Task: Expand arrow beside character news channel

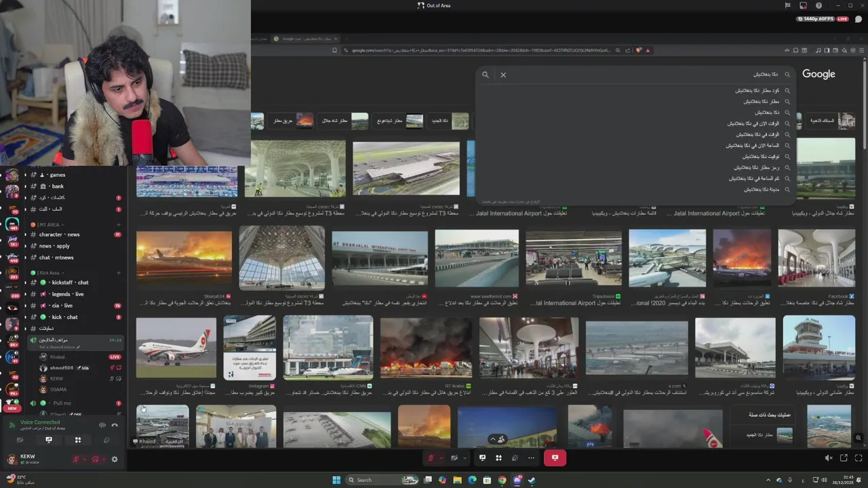Action: coord(25,235)
